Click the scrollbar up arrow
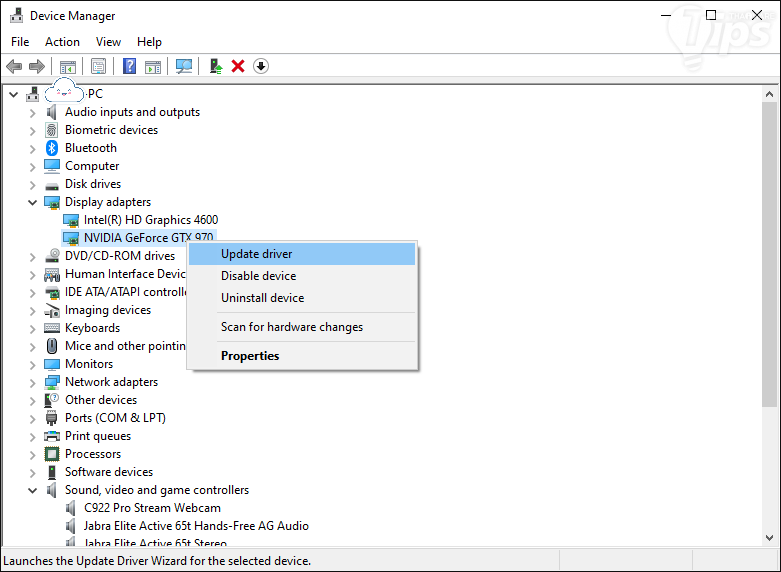Viewport: 781px width, 572px height. coord(770,94)
